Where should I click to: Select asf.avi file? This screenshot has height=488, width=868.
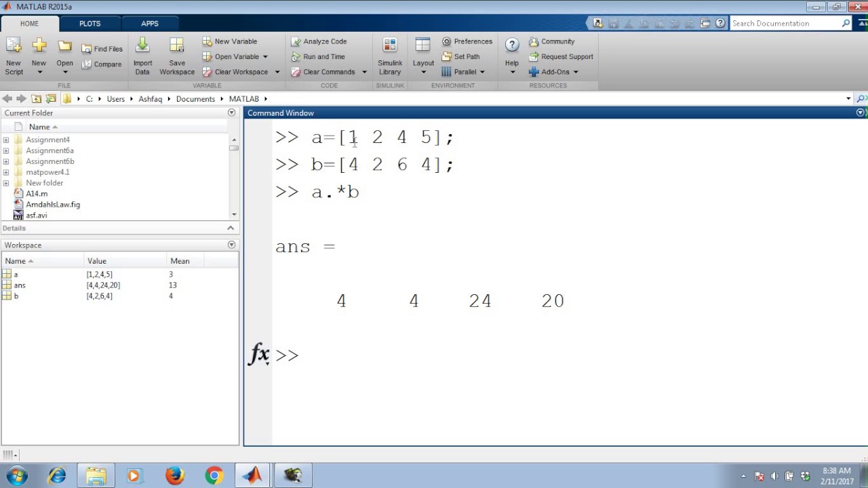coord(37,216)
